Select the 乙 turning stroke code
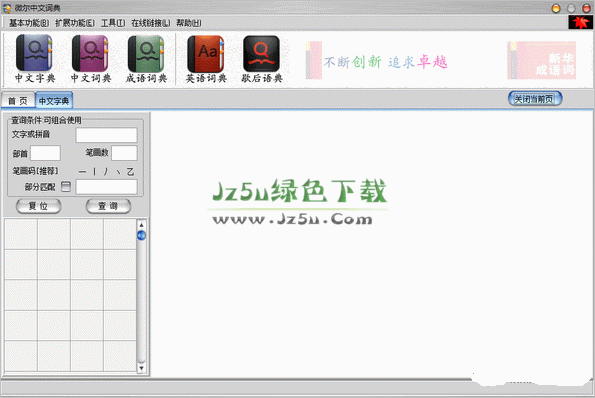The height and width of the screenshot is (398, 595). pyautogui.click(x=130, y=172)
